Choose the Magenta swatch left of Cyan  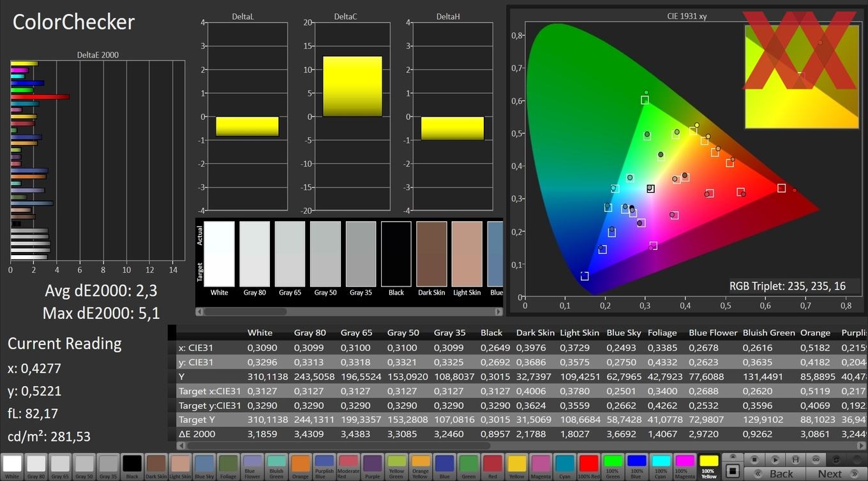pos(541,466)
